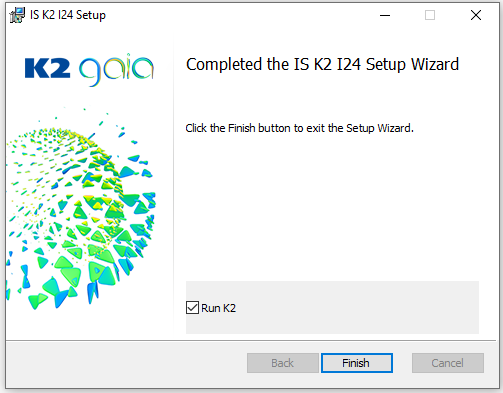Image resolution: width=503 pixels, height=393 pixels.
Task: Click the green triangle globe artwork
Action: [80, 208]
